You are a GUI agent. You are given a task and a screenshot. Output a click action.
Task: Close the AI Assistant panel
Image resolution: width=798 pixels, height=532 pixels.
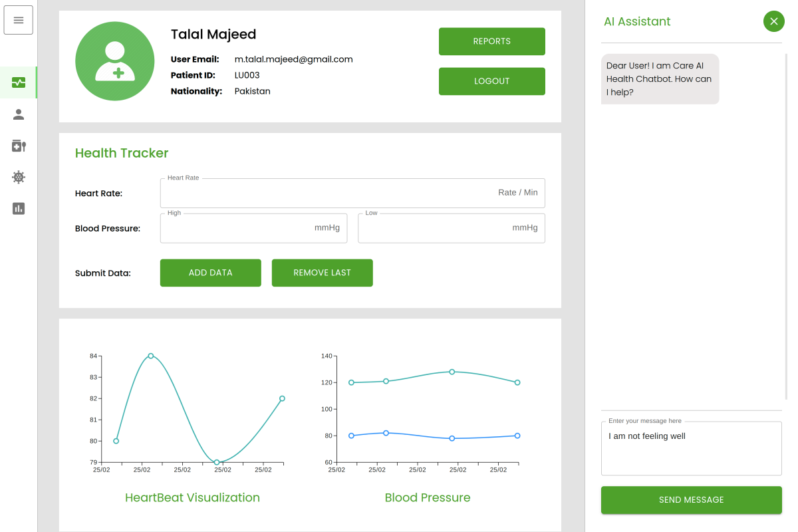[773, 21]
